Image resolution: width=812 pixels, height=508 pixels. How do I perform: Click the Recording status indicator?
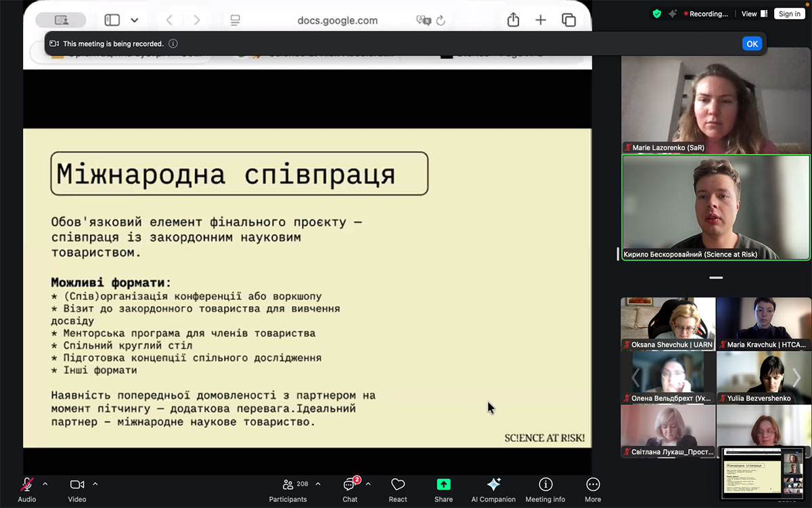[x=706, y=14]
